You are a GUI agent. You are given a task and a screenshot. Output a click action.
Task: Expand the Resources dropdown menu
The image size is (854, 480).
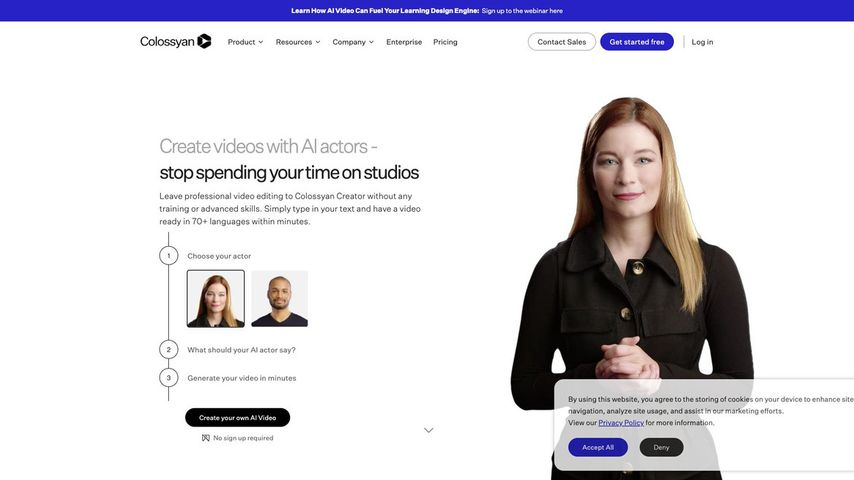click(298, 42)
